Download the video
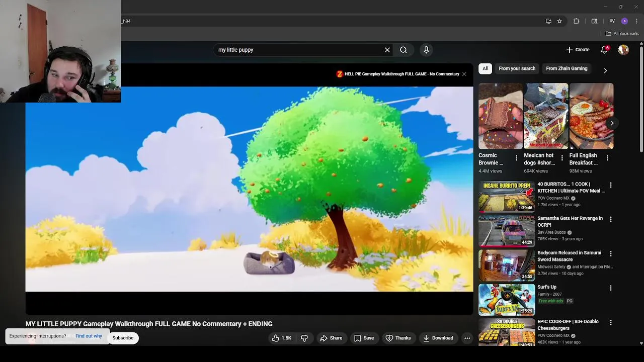Screen dimensions: 644x362 tap(438, 338)
